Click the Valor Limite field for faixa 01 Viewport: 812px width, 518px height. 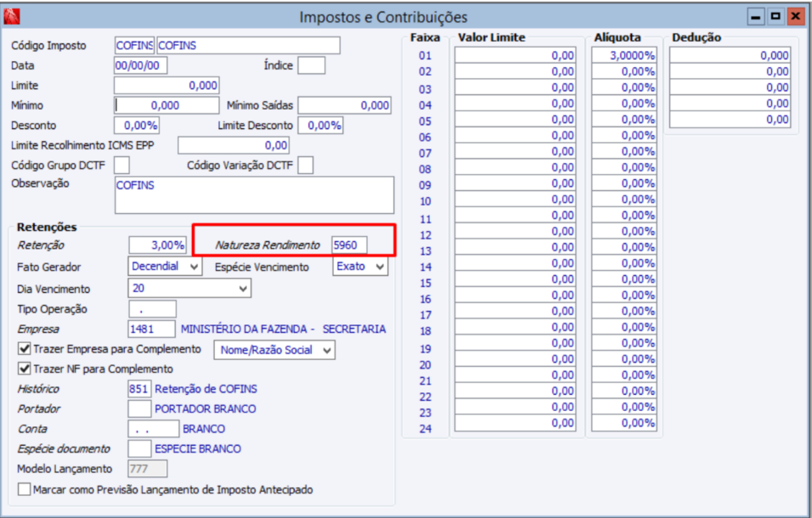[516, 55]
